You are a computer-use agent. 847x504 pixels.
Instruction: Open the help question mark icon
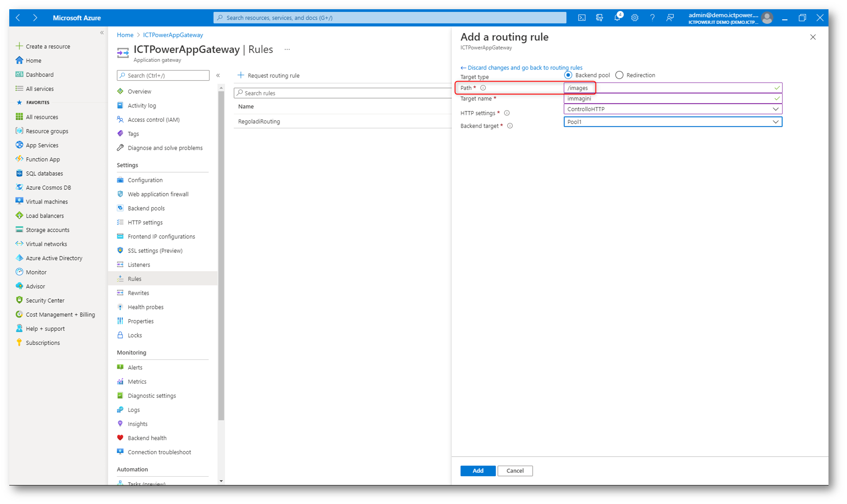(652, 18)
